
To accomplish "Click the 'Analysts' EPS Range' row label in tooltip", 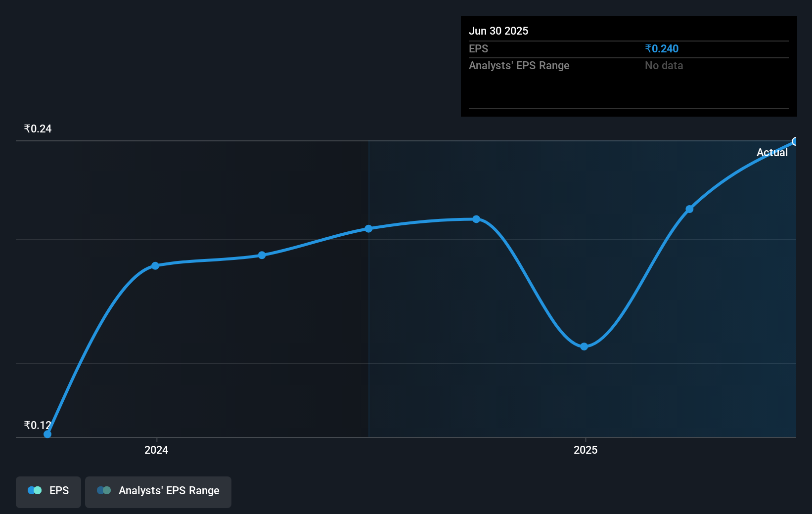I will [519, 66].
